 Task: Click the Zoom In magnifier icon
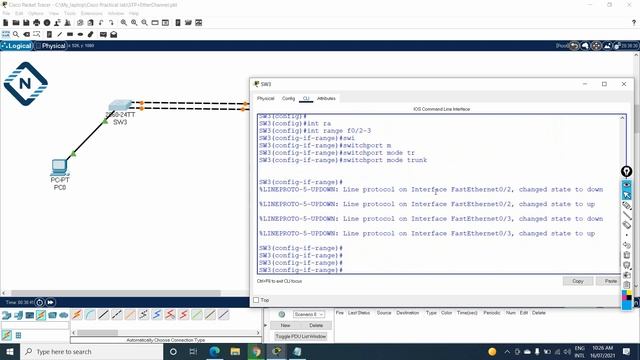pyautogui.click(x=124, y=23)
